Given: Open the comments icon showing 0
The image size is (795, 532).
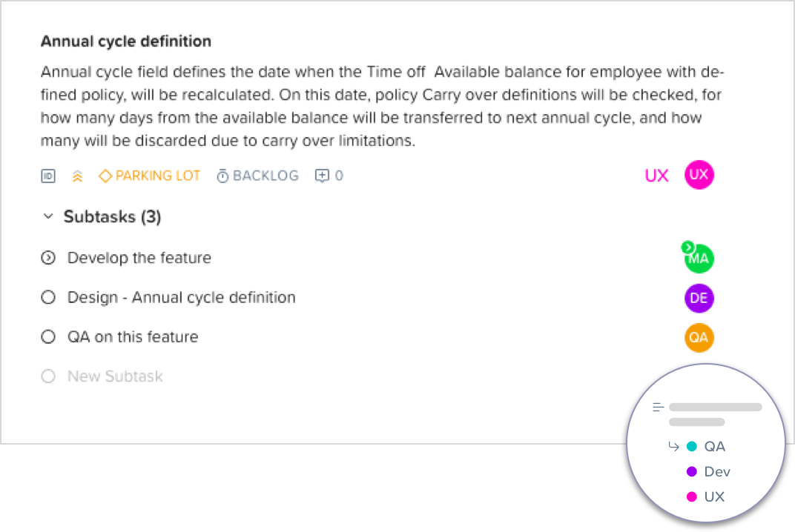Looking at the screenshot, I should click(323, 176).
